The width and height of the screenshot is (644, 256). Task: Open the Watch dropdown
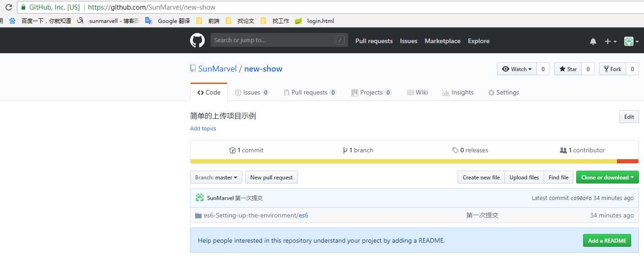[x=517, y=69]
